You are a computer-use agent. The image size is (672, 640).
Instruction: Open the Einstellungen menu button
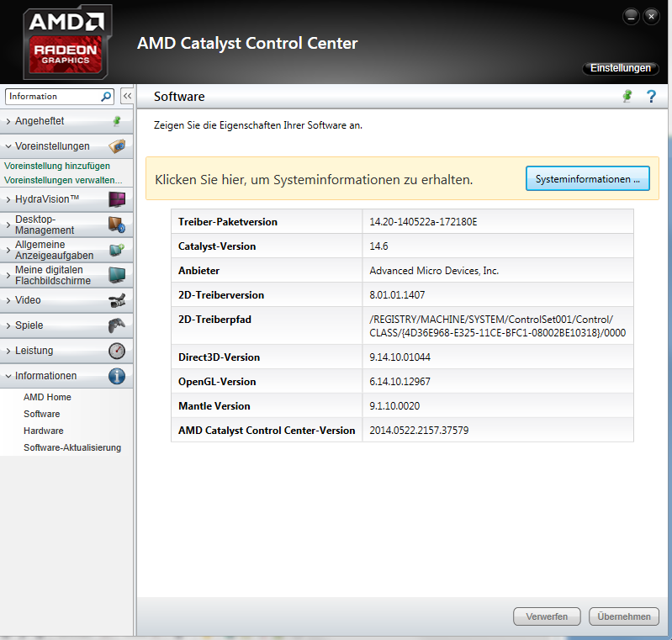coord(620,68)
